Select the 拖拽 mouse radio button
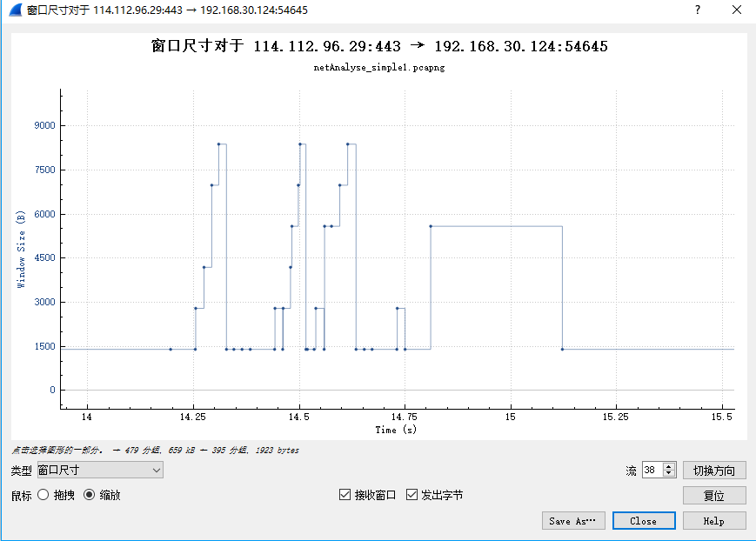Screen dimensions: 756x541 pyautogui.click(x=43, y=495)
